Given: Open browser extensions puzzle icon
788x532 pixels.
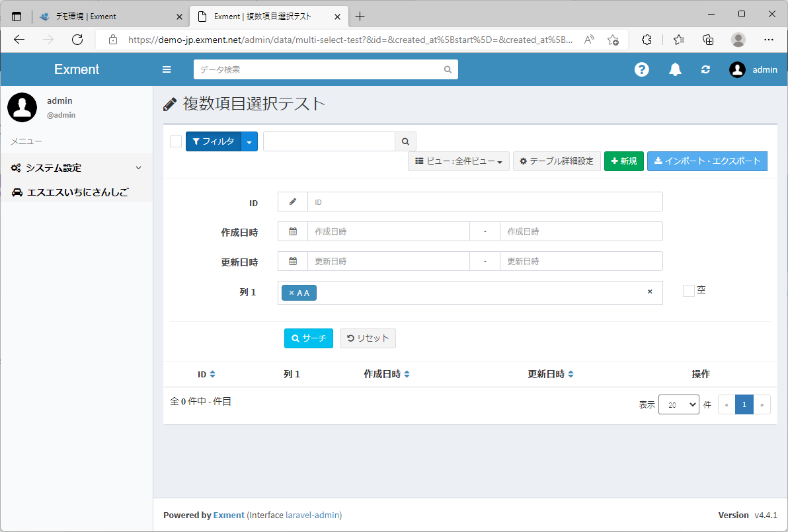Looking at the screenshot, I should [x=647, y=40].
